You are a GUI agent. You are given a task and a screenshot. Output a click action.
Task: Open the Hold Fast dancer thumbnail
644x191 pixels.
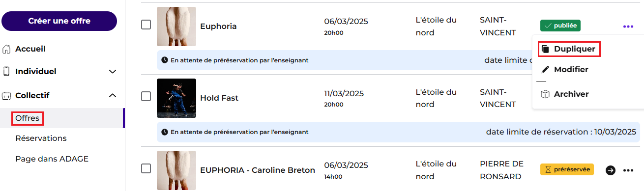[x=176, y=98]
